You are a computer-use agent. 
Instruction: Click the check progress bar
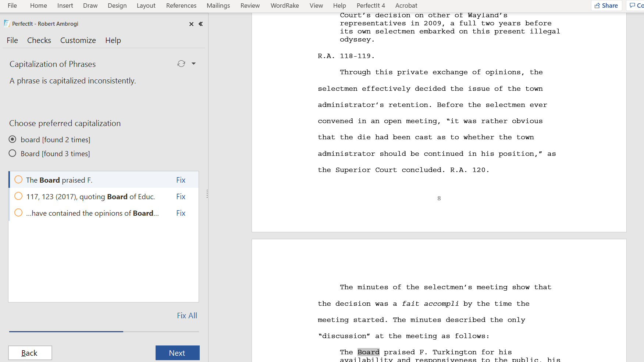104,331
